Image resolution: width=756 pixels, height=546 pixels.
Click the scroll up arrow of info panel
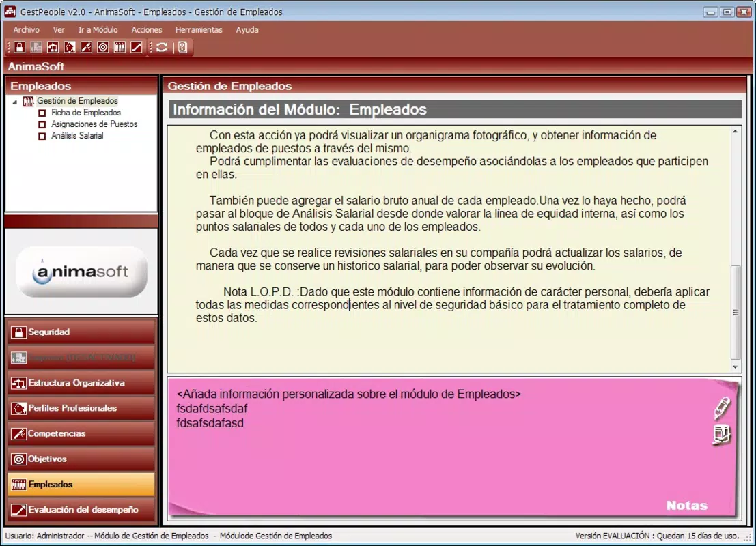[736, 132]
